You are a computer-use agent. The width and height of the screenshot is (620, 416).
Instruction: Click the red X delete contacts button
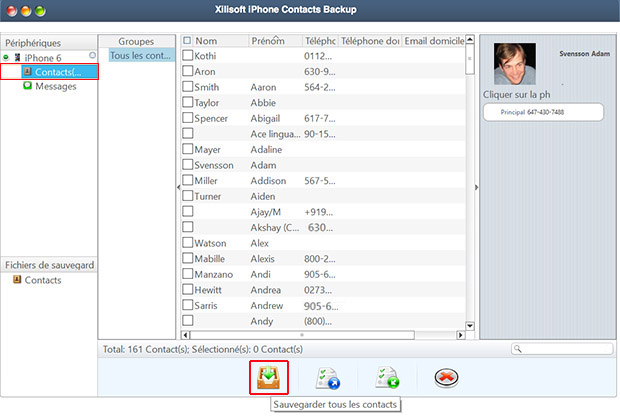[x=446, y=378]
